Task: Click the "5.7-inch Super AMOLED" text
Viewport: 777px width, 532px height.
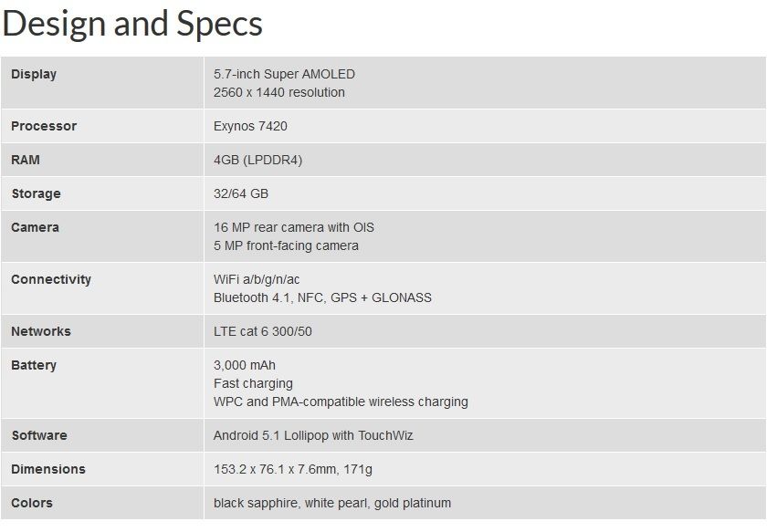Action: [x=284, y=74]
